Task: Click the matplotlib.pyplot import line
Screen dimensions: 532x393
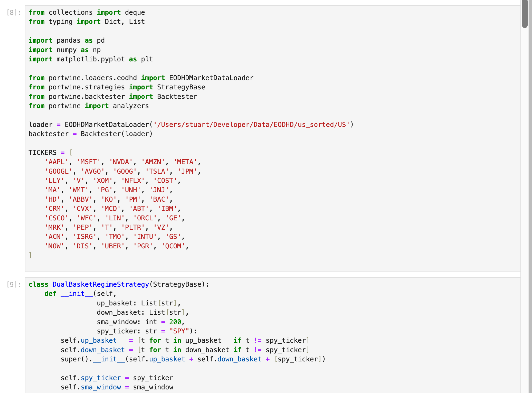Action: 90,59
